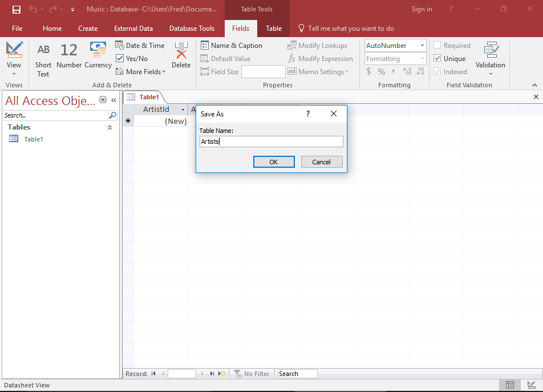Viewport: 543px width, 392px height.
Task: Click the Redo arrow in the quick access toolbar
Action: coord(52,9)
